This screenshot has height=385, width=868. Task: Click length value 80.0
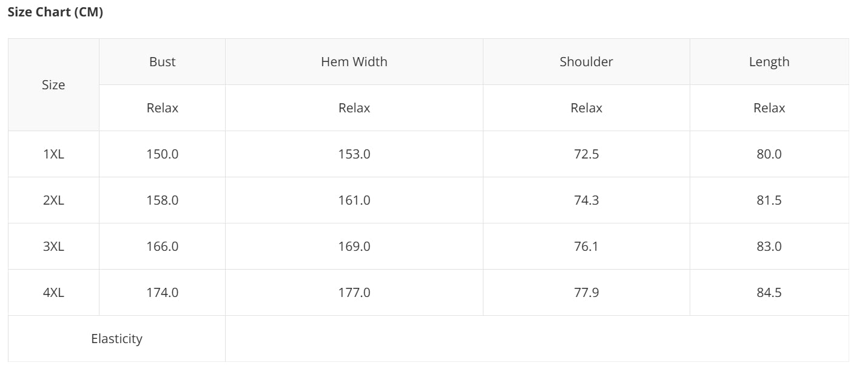[x=769, y=154]
